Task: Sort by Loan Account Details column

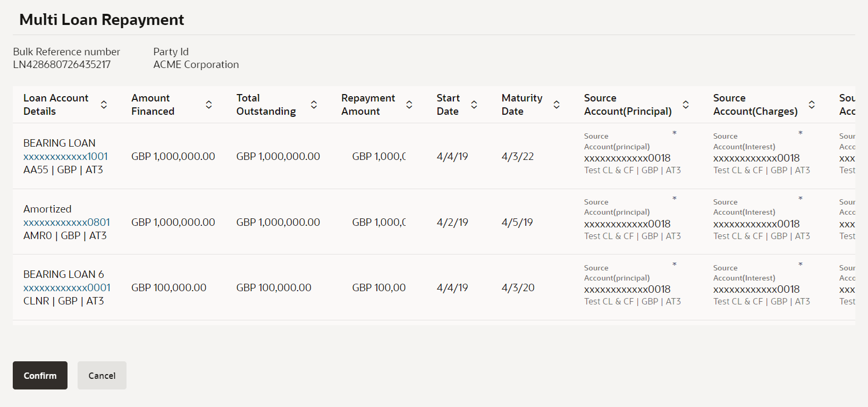Action: 104,105
